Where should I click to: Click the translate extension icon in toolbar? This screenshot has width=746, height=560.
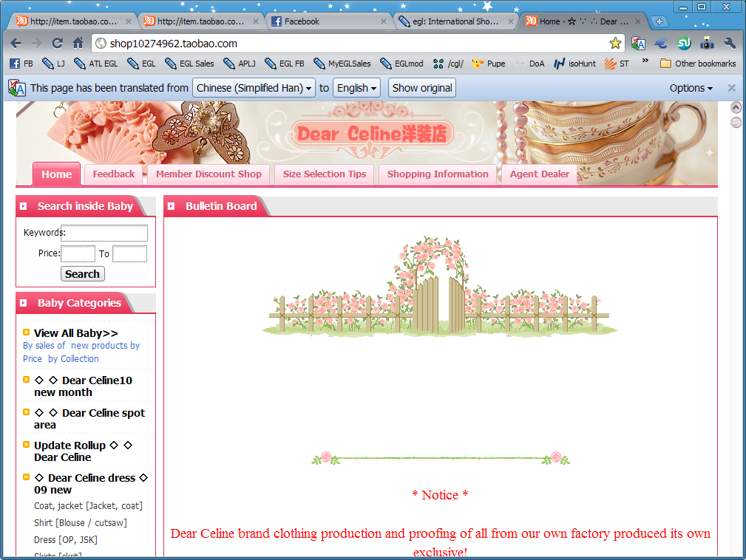click(638, 44)
